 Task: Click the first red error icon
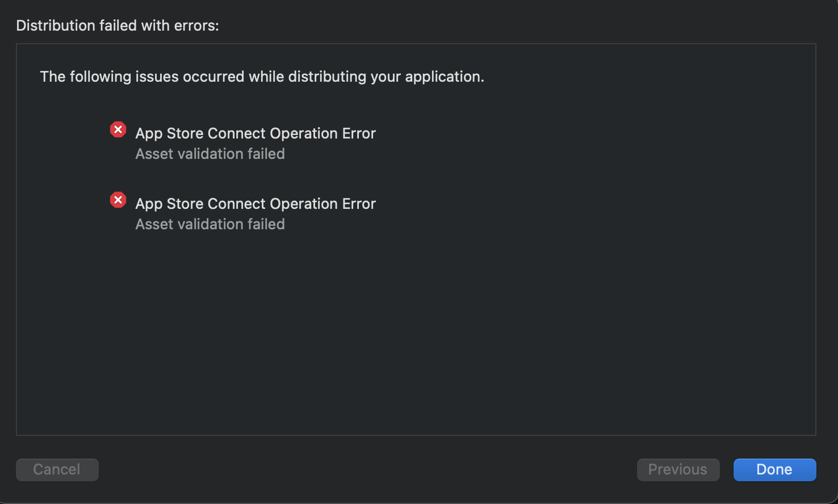tap(118, 130)
